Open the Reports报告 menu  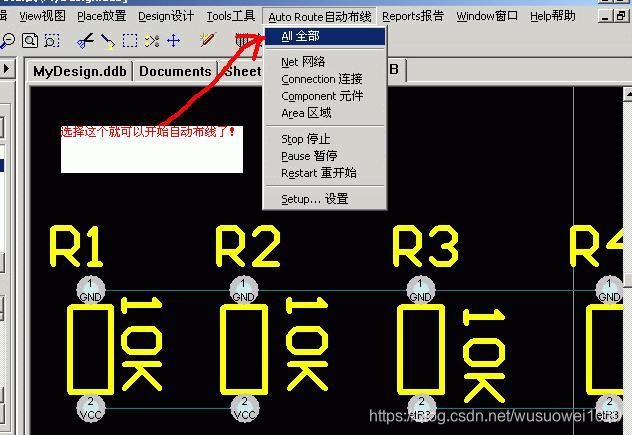click(x=413, y=16)
